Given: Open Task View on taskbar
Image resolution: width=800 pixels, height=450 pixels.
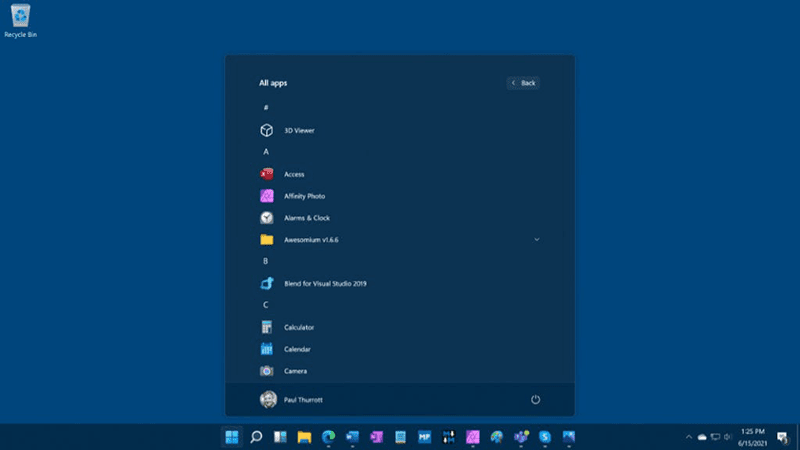Looking at the screenshot, I should coord(280,437).
